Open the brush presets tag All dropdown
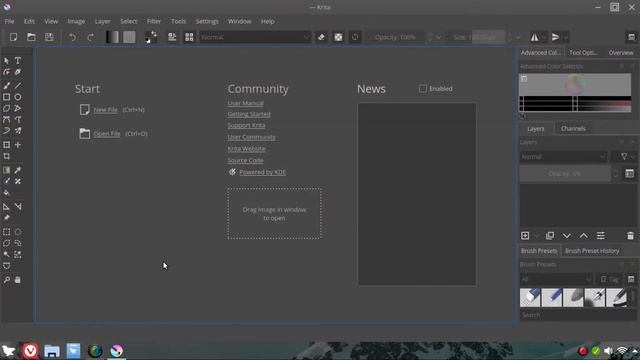 556,279
